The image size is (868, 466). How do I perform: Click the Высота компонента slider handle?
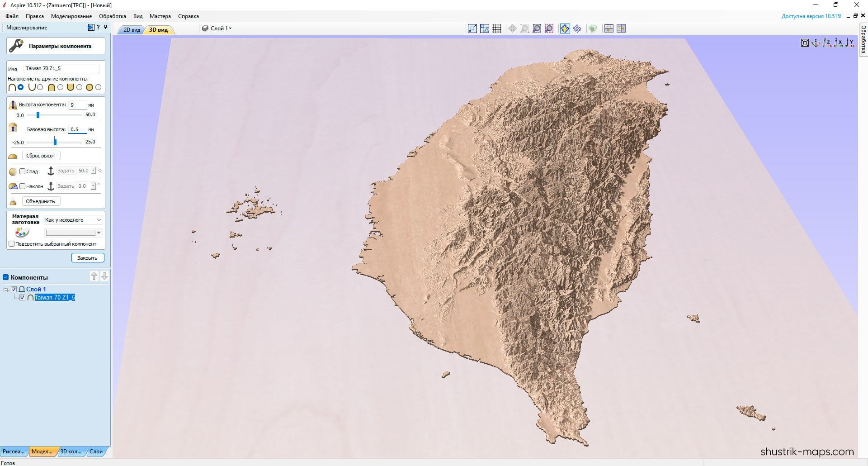click(38, 115)
